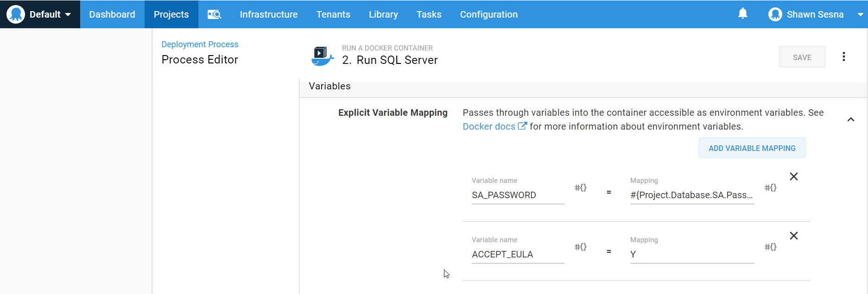Edit the ACCEPT_EULA mapping value field
Image resolution: width=868 pixels, height=294 pixels.
click(691, 254)
